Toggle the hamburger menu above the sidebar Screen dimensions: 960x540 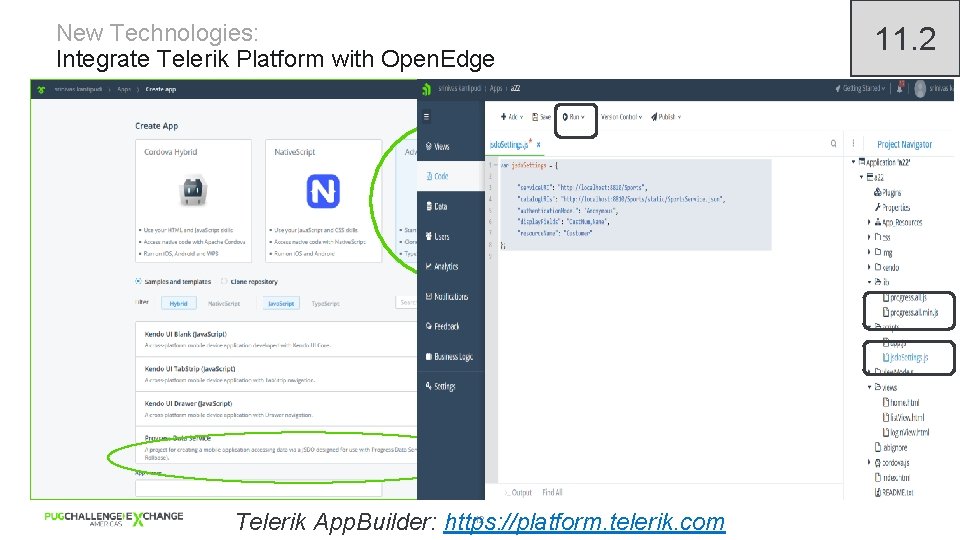click(x=427, y=116)
